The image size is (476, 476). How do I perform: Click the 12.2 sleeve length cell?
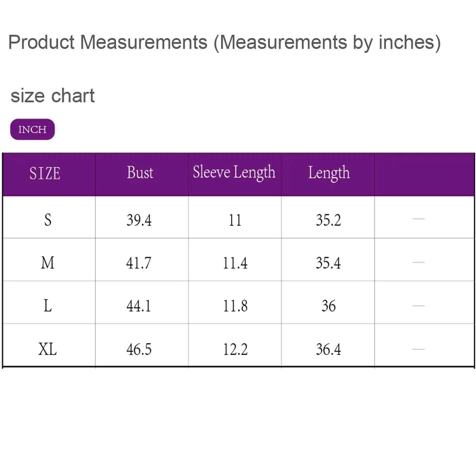235,349
